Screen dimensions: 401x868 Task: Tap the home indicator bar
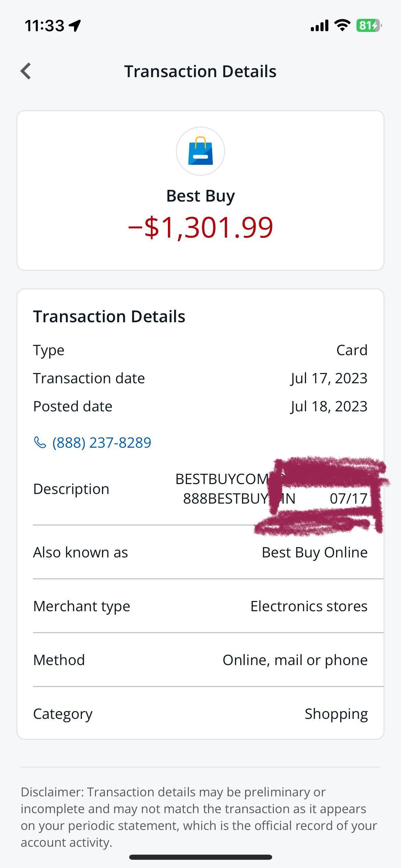pos(200,857)
